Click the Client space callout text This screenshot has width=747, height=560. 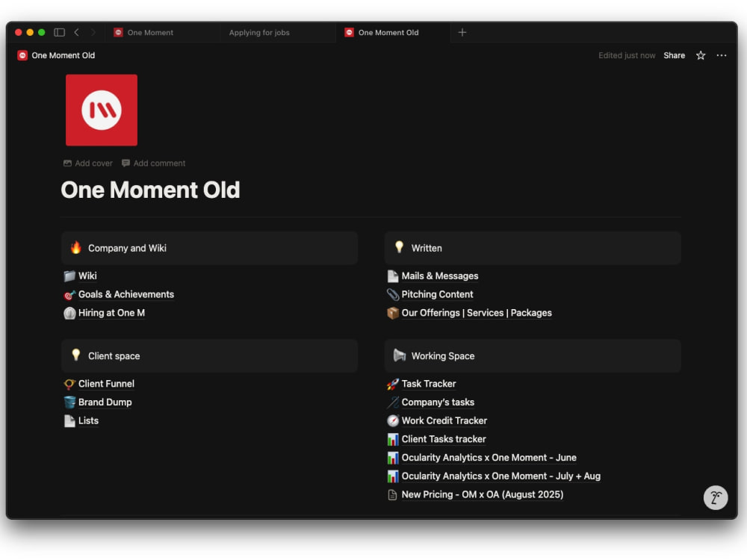click(x=114, y=355)
